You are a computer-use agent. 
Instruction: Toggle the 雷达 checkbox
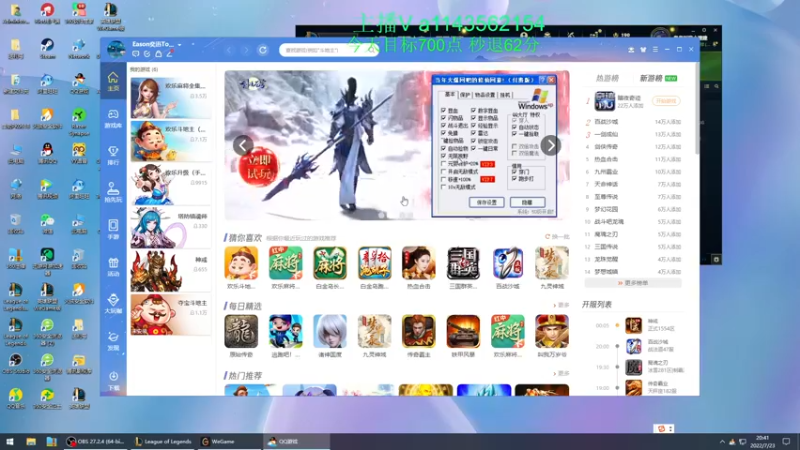click(473, 133)
